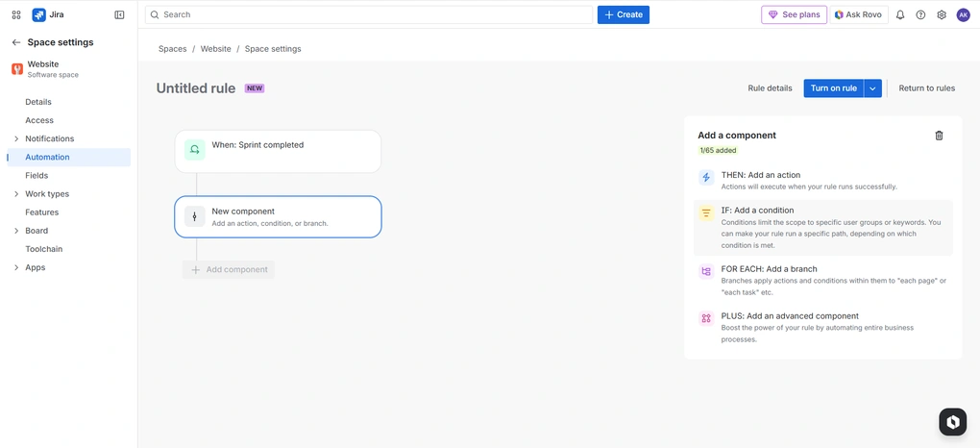Screen dimensions: 980x448
Task: Open the settings gear icon
Action: pos(942,14)
